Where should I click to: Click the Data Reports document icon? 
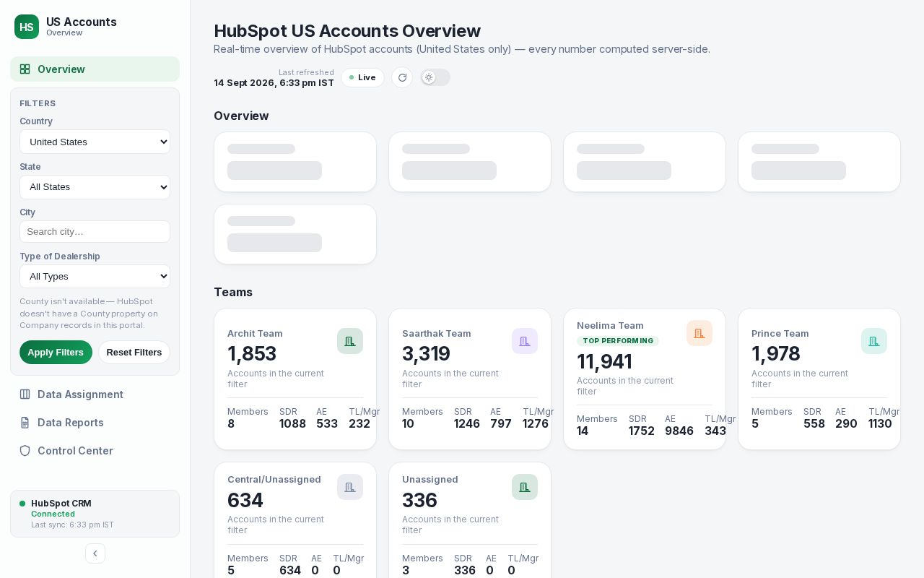coord(25,423)
